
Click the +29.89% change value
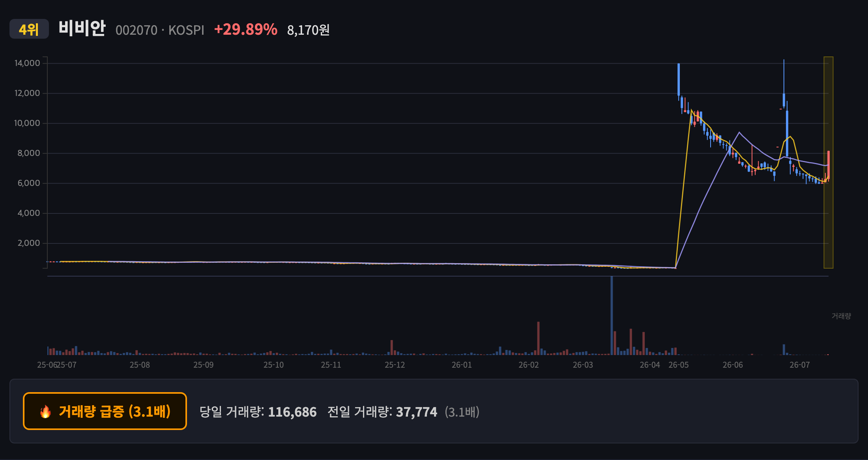pyautogui.click(x=246, y=30)
